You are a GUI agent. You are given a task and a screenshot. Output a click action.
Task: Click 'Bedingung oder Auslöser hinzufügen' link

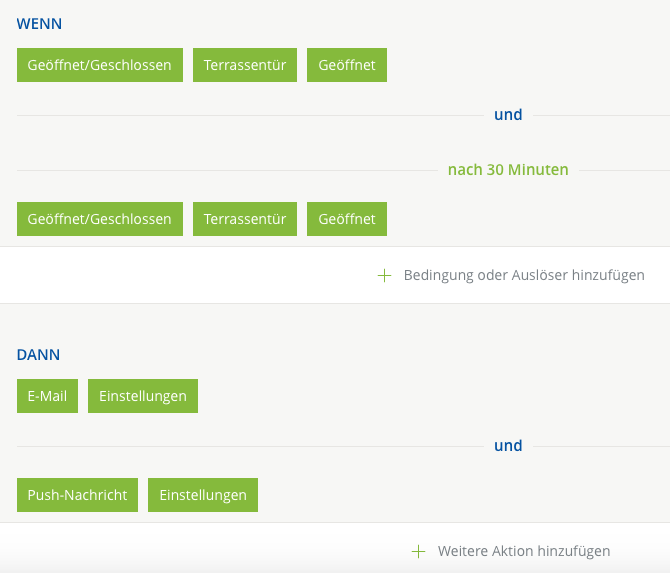tap(524, 275)
